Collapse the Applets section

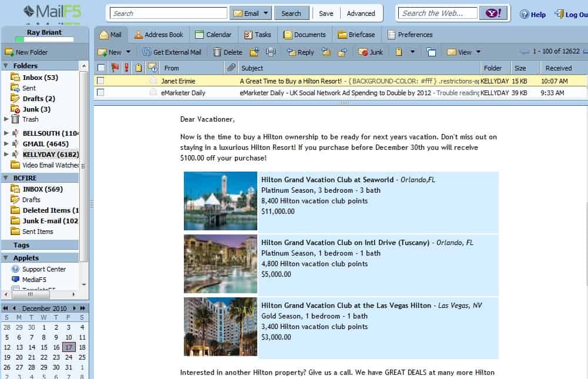(x=6, y=258)
